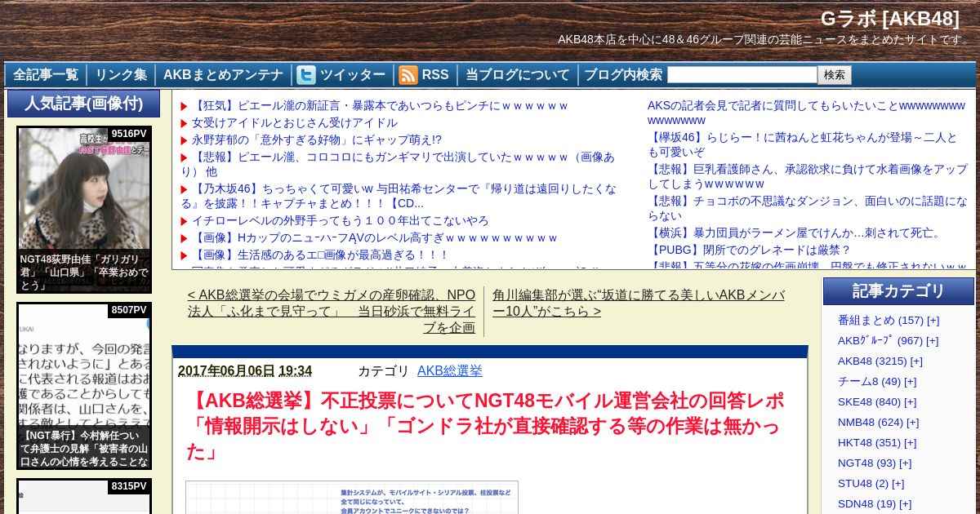Expand the [+] next to 番組まとめ
Image resolution: width=980 pixels, height=514 pixels.
tap(933, 320)
